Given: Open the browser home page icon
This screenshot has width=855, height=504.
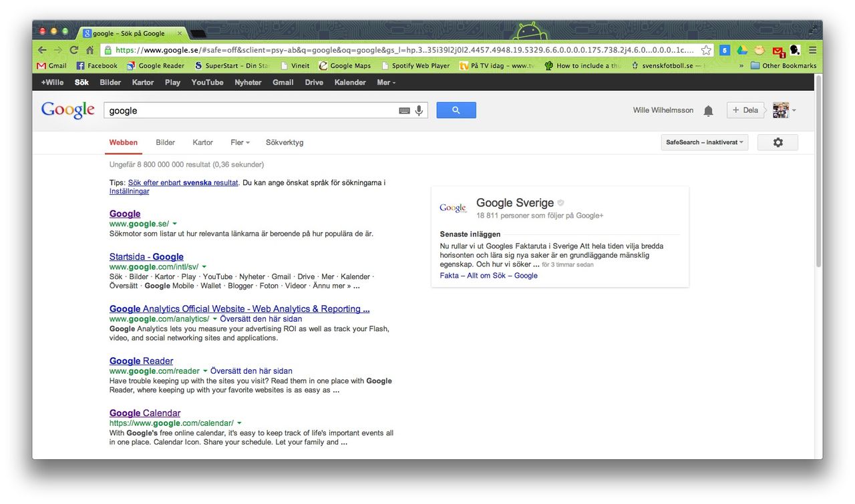Looking at the screenshot, I should pos(90,50).
